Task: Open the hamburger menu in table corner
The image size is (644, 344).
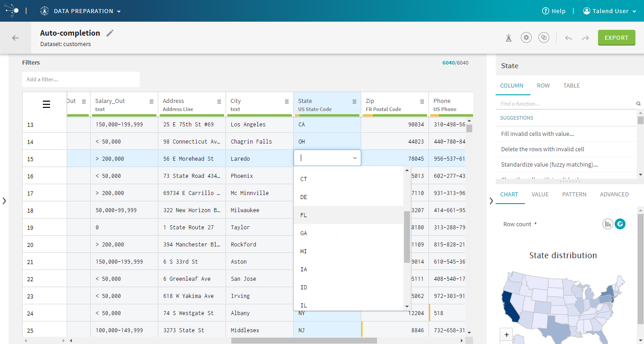Action: (46, 105)
